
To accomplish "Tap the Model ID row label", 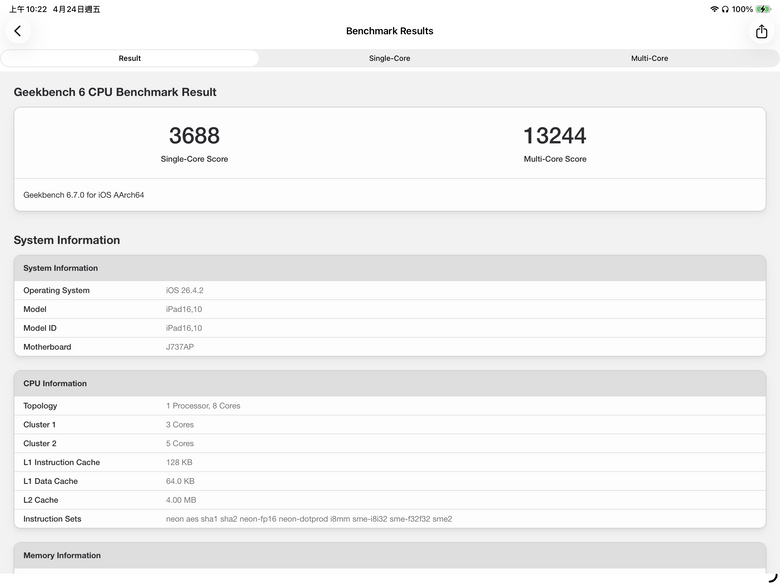I will tap(40, 328).
